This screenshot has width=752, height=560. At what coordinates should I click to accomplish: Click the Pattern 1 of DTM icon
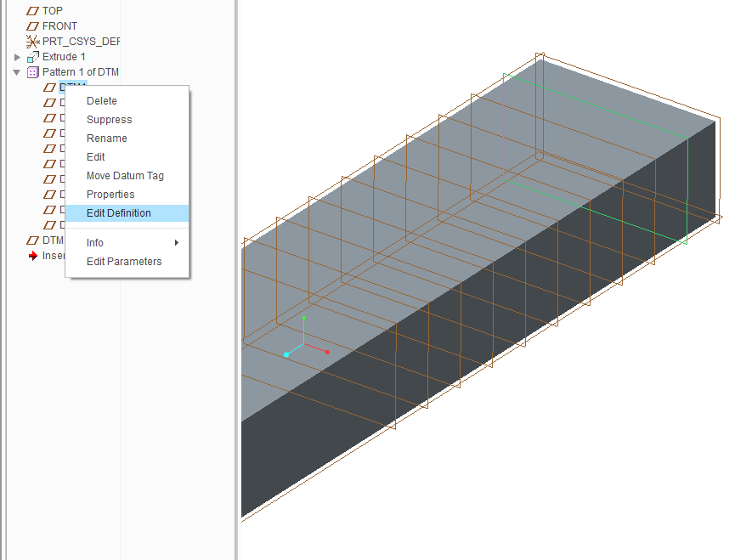pyautogui.click(x=33, y=72)
